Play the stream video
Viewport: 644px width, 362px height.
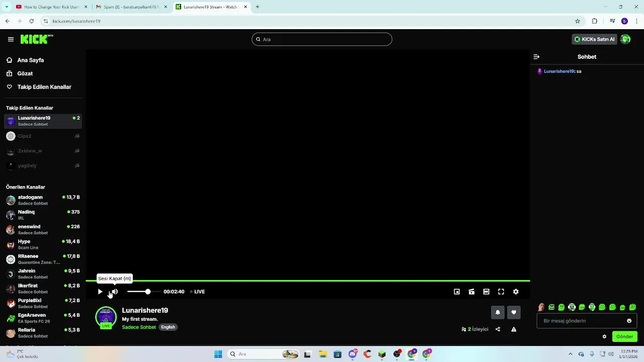(100, 292)
